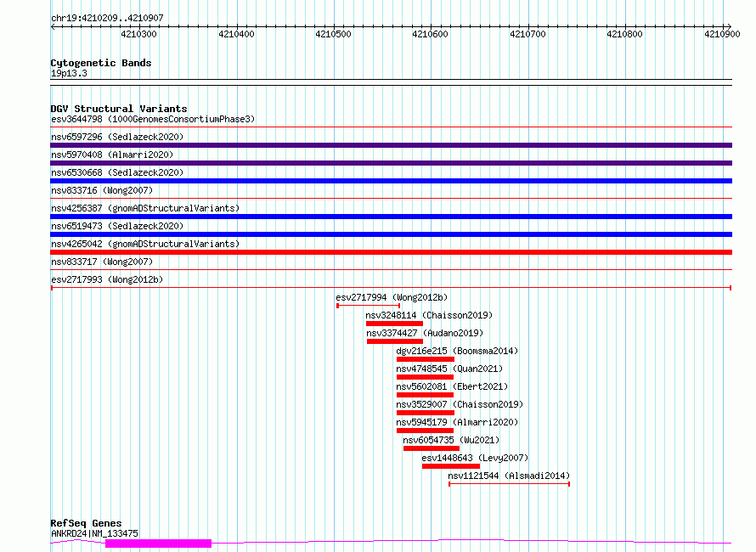
Task: Click the 4210600 ruler position
Action: (x=430, y=34)
